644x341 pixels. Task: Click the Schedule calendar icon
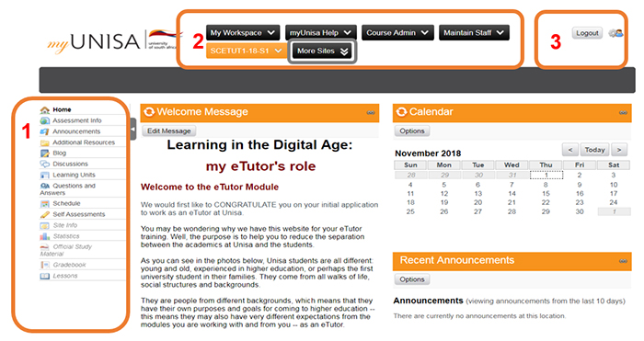45,204
